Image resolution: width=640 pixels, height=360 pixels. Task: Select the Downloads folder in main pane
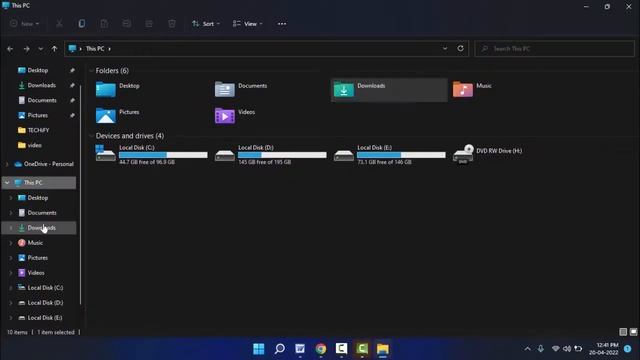[389, 89]
